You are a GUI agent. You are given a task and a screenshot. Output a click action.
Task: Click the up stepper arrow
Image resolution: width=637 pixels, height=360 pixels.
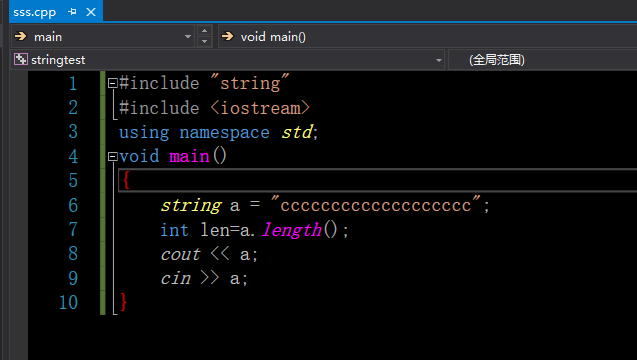[x=204, y=30]
